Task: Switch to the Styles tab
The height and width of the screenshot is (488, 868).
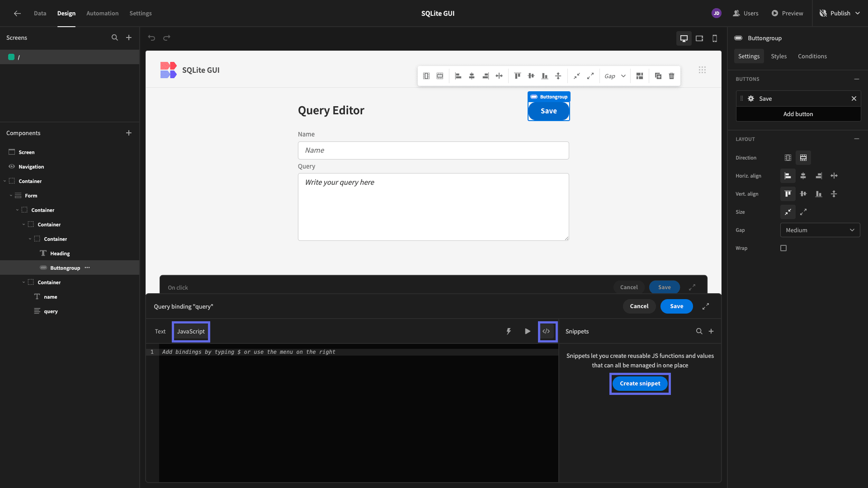Action: coord(778,56)
